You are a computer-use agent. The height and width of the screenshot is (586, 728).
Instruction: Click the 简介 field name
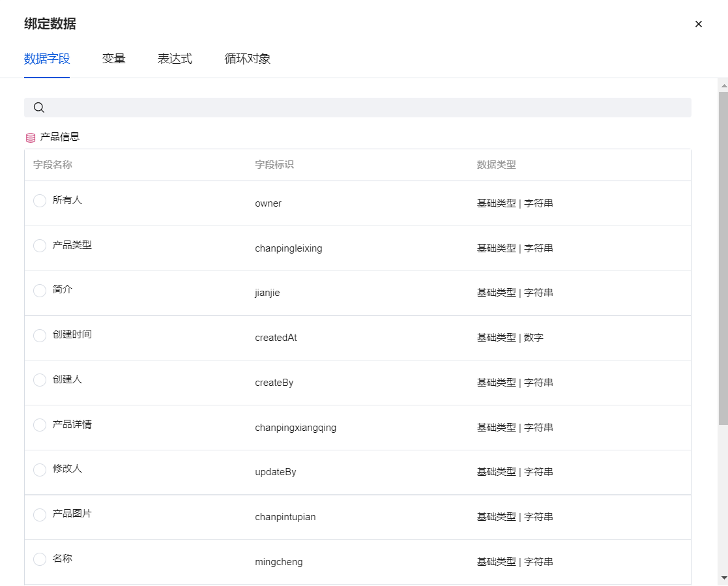(x=62, y=289)
